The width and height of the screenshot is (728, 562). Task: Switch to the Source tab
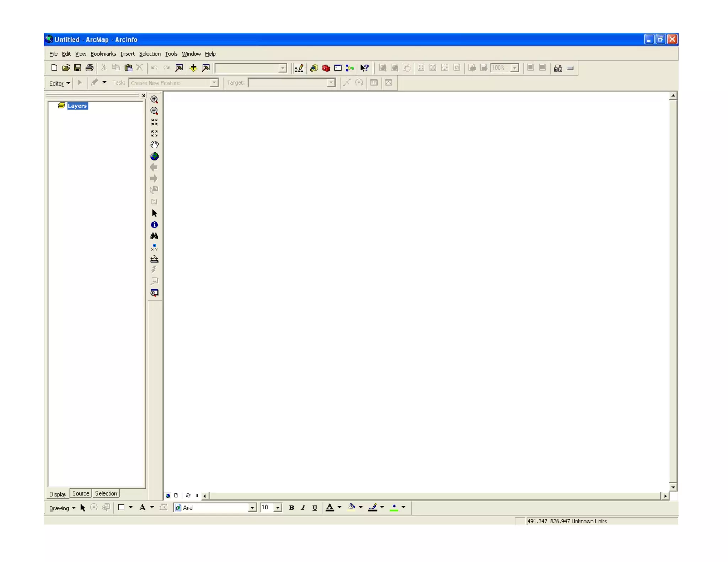(81, 493)
